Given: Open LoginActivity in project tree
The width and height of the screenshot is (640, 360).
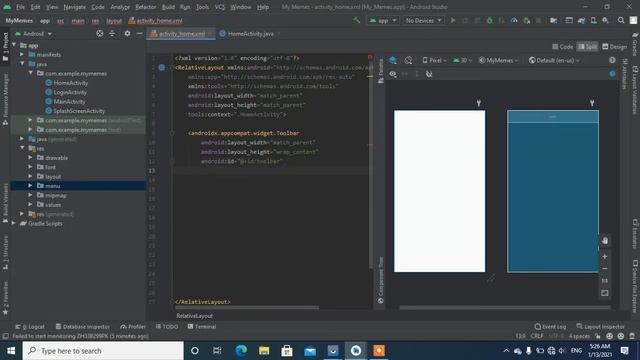Looking at the screenshot, I should (x=70, y=92).
